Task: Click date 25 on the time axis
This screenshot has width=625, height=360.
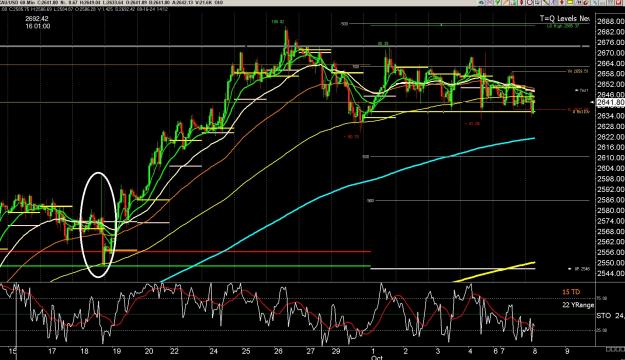Action: [x=246, y=351]
